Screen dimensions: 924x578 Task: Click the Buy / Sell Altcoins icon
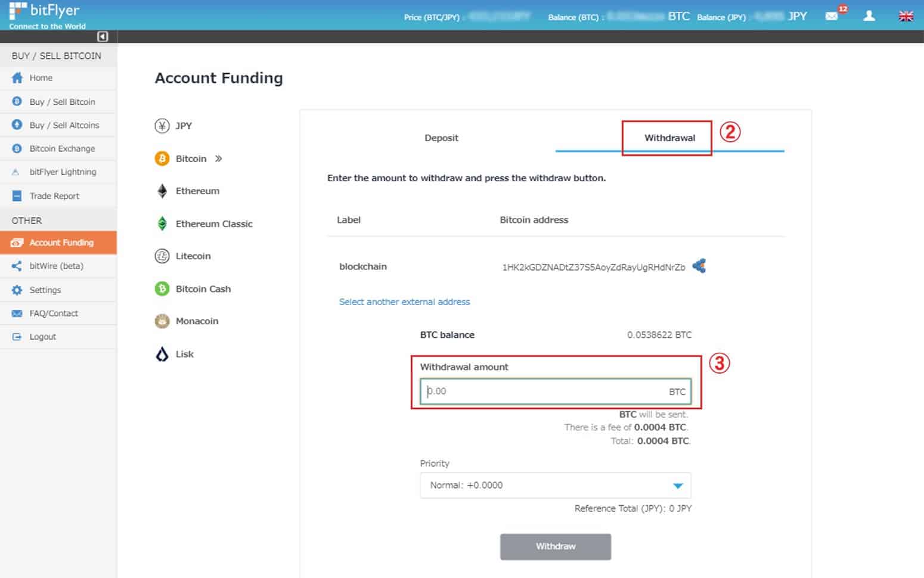17,125
